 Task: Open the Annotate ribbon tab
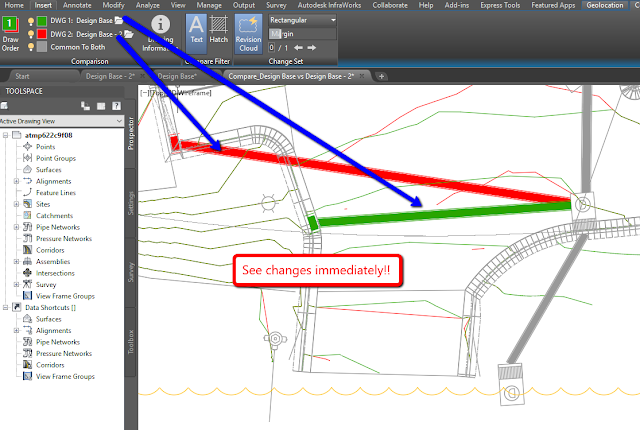77,5
